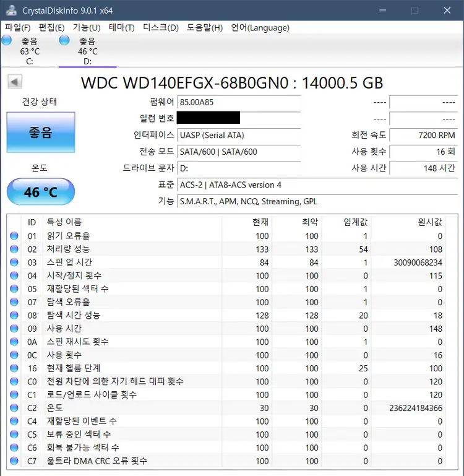Click raw value 115 in 시작/정지 횟수 row
This screenshot has height=476, width=464.
pos(436,275)
